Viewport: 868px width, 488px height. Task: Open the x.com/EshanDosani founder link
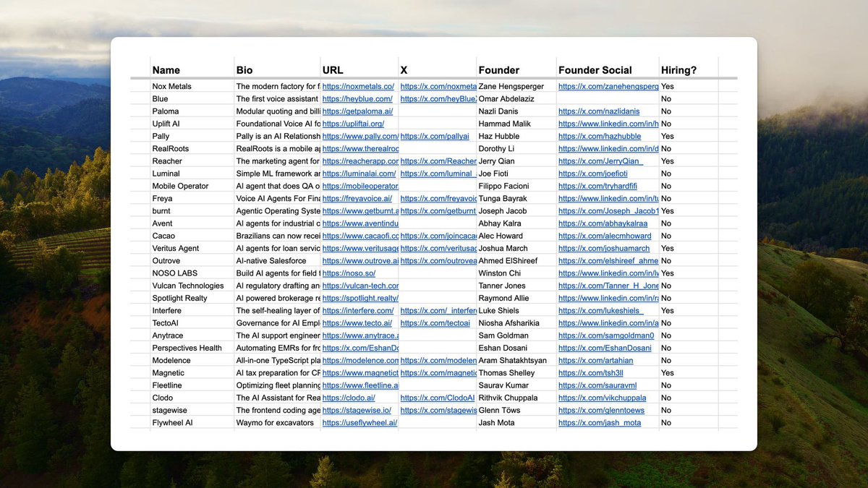pyautogui.click(x=605, y=348)
